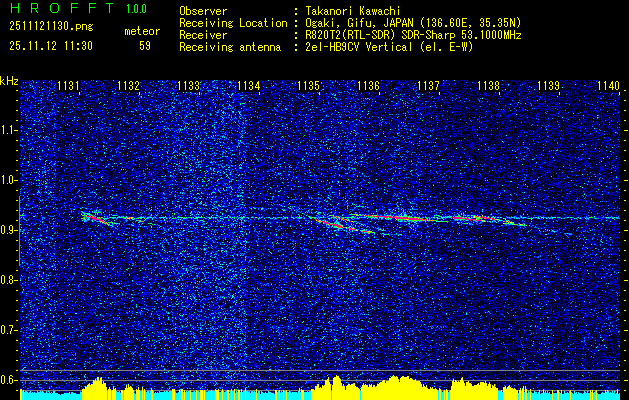Select the meteor count 59
Viewport: 629px width, 400px height.
[x=145, y=46]
